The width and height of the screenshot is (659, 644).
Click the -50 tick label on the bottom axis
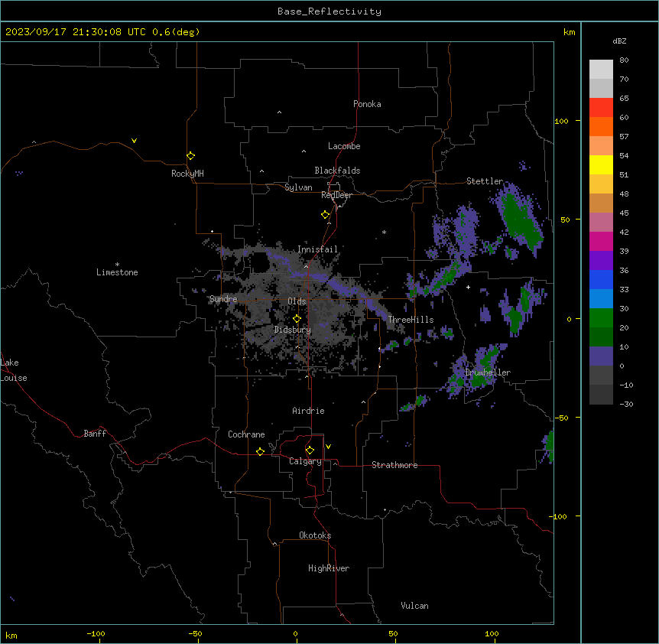click(195, 633)
